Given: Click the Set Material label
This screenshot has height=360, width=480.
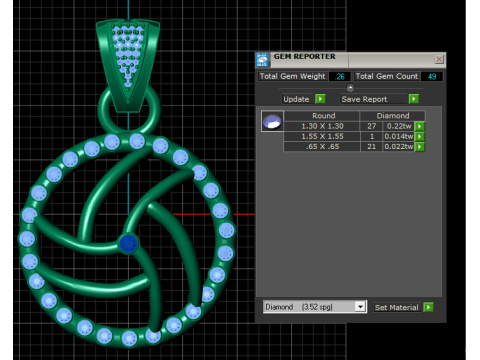Looking at the screenshot, I should 396,307.
